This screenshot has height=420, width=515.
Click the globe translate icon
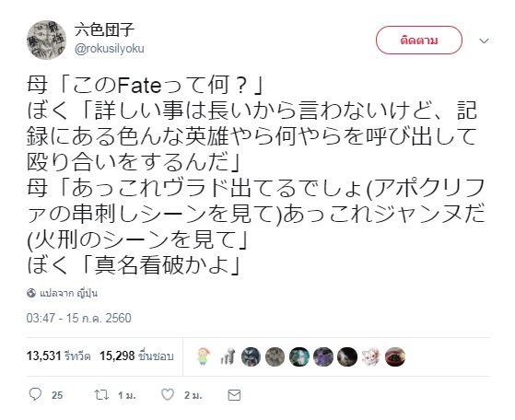coord(31,293)
